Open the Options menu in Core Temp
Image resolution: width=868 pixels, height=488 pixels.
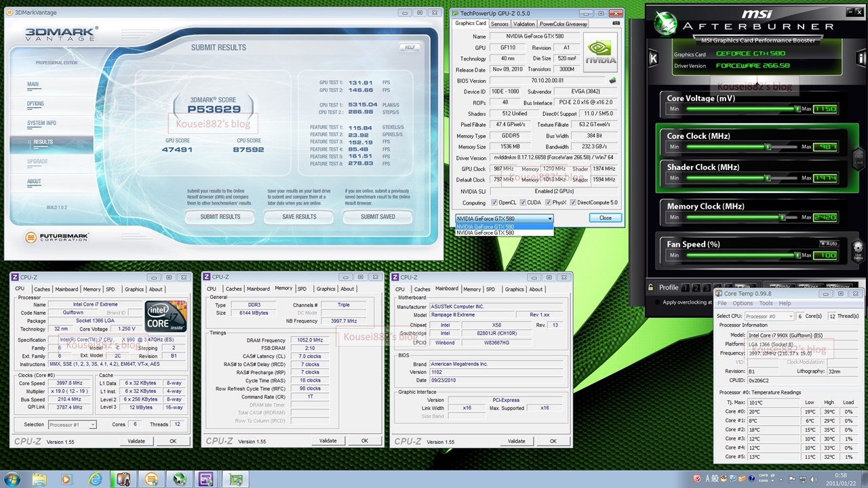742,304
